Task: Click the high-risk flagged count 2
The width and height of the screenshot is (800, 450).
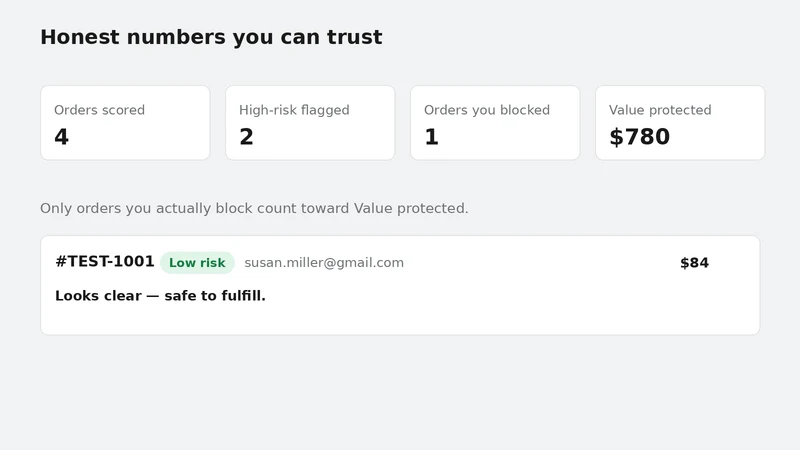Action: 246,137
